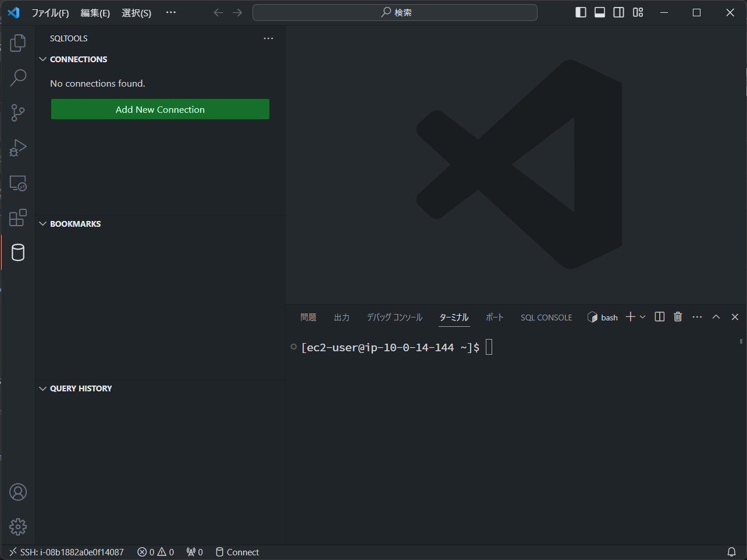
Task: Click Add New Connection button
Action: click(160, 109)
